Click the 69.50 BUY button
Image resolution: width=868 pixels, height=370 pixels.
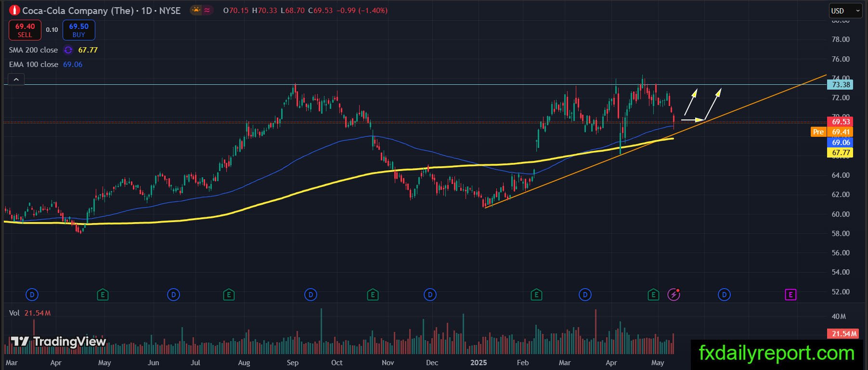[79, 30]
